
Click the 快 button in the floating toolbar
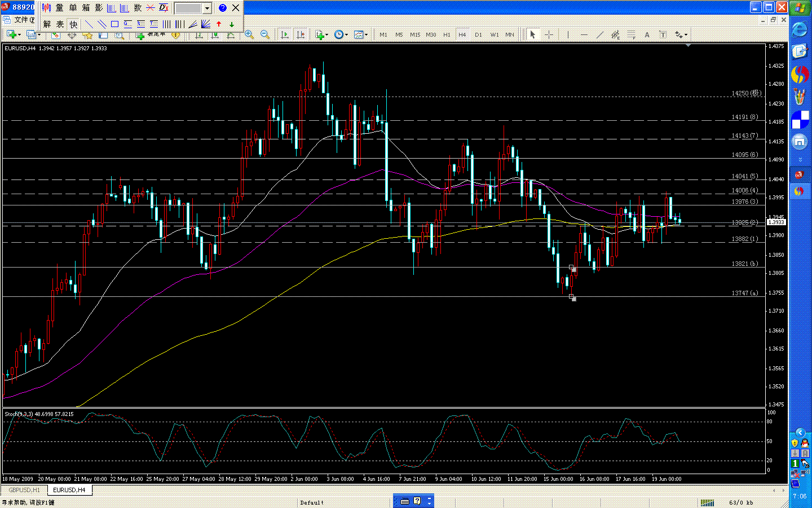point(73,24)
